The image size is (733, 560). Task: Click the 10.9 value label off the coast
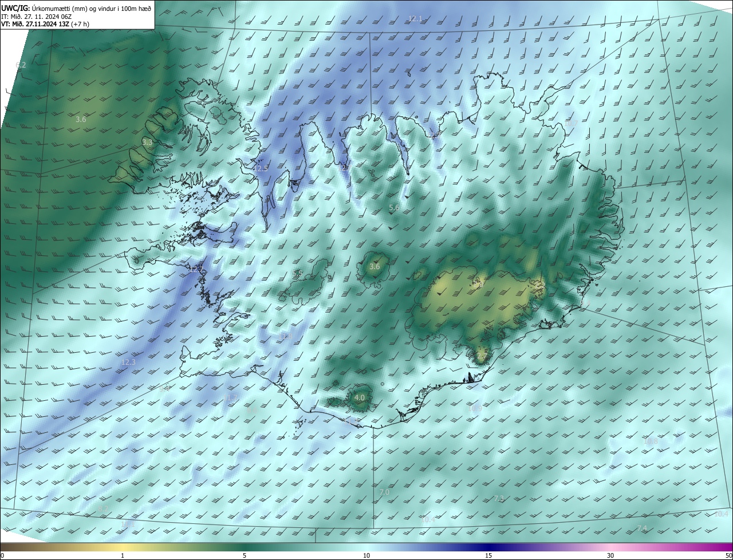(474, 409)
